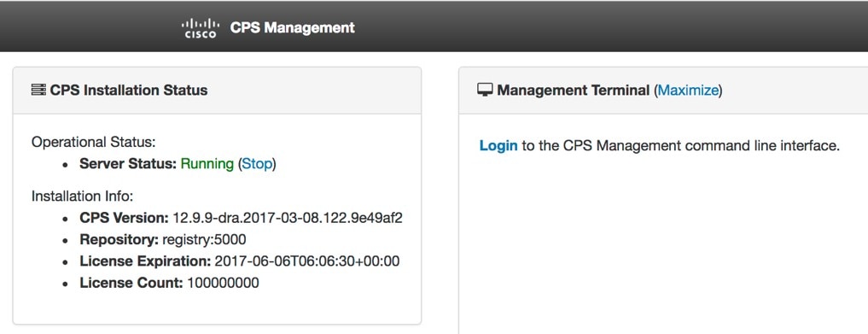This screenshot has width=868, height=334.
Task: Click the green Running status text
Action: point(207,164)
